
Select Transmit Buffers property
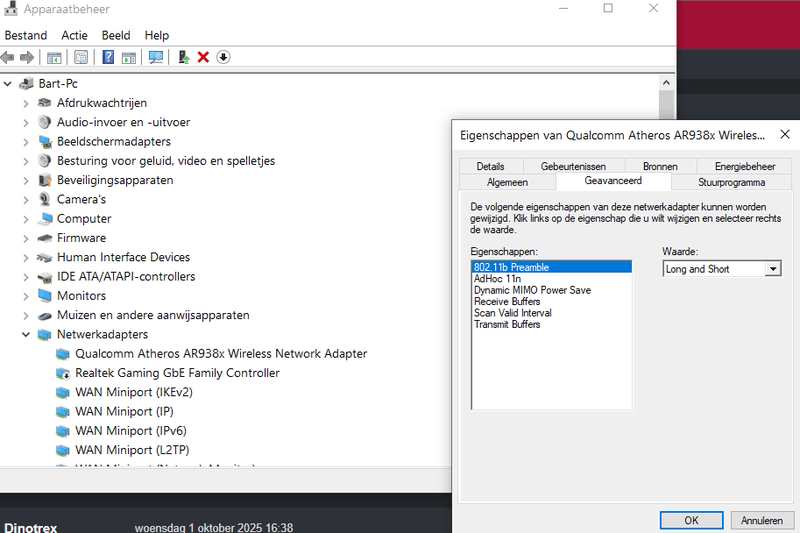552,324
